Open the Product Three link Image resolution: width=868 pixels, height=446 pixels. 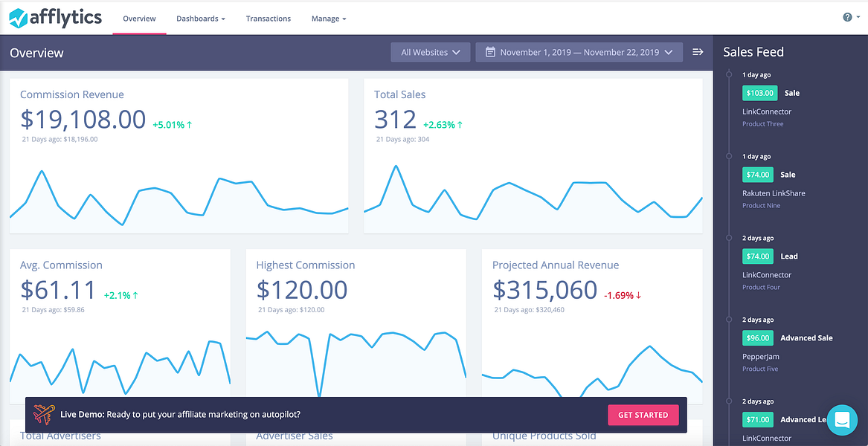click(763, 124)
